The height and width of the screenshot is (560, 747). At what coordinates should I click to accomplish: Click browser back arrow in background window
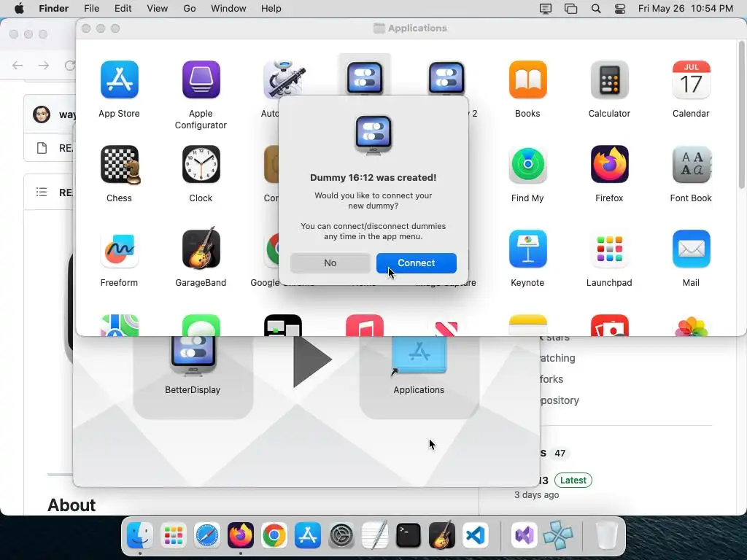18,65
